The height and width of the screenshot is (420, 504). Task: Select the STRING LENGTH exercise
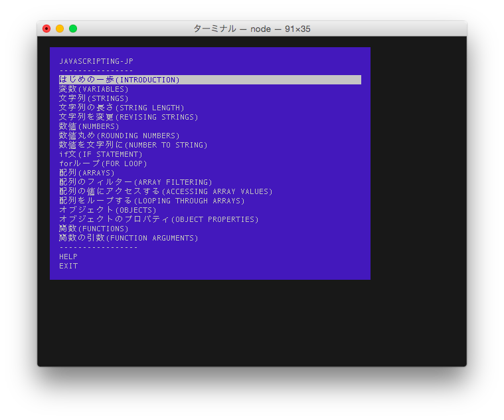pyautogui.click(x=122, y=108)
